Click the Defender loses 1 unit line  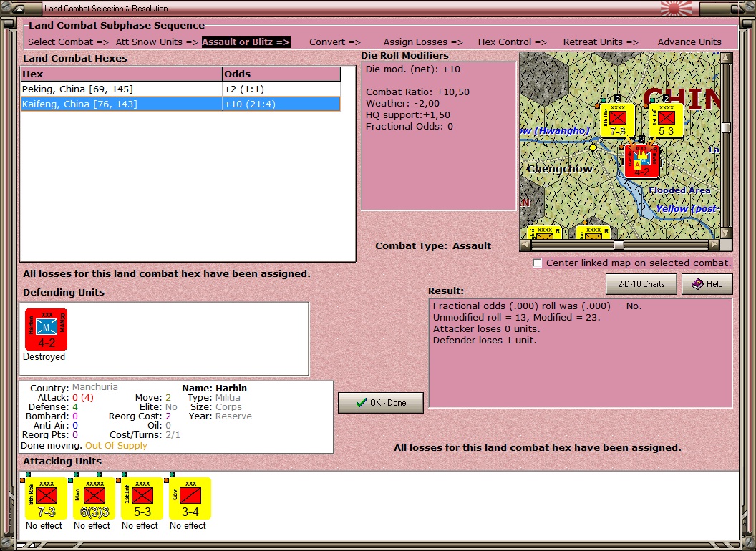[x=485, y=341]
